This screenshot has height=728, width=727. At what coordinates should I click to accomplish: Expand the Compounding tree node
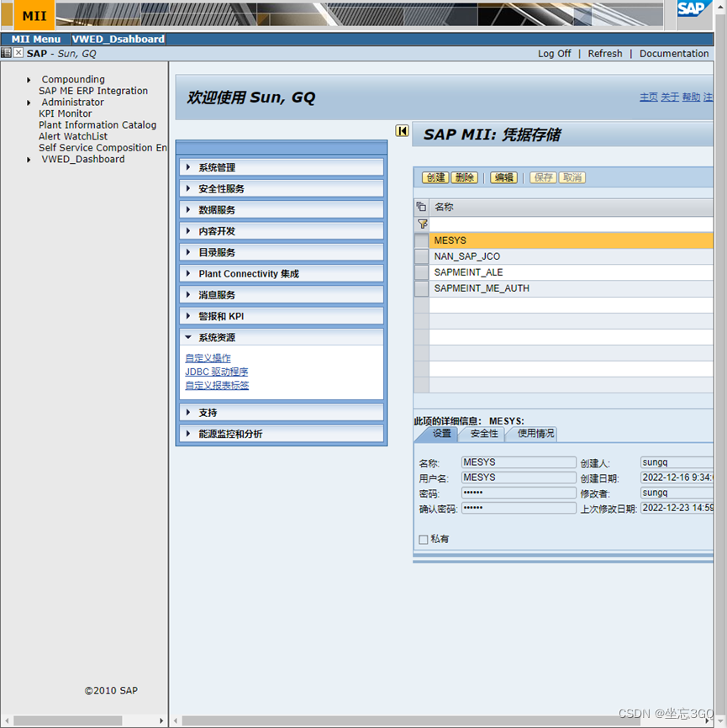pyautogui.click(x=27, y=79)
